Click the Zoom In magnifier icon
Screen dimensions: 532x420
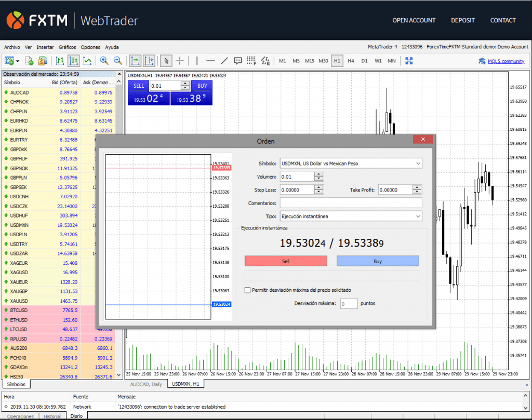click(x=102, y=61)
